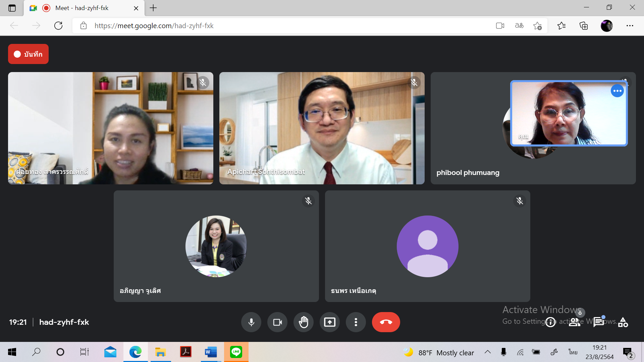Toggle the microphone button in Meet controls

pos(251,322)
